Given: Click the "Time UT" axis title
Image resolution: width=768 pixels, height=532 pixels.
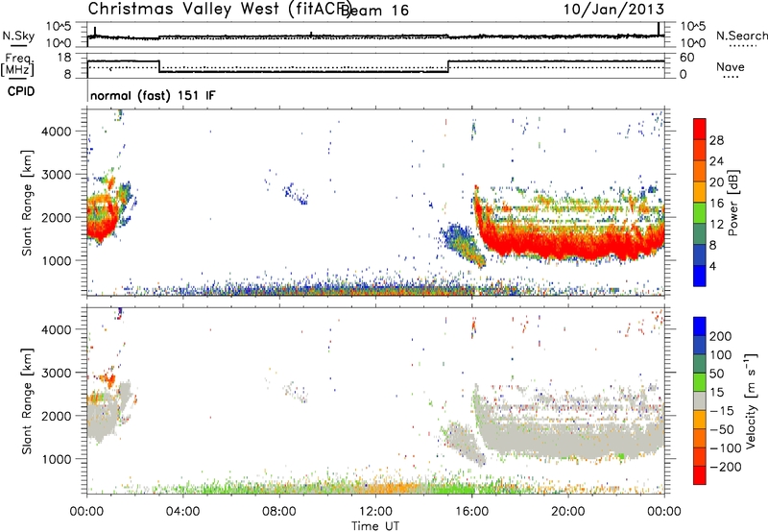Looking at the screenshot, I should [375, 526].
